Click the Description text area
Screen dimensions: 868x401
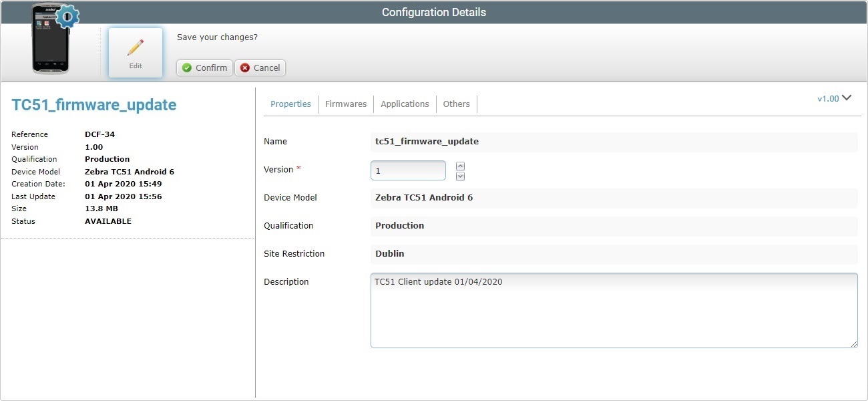coord(613,311)
